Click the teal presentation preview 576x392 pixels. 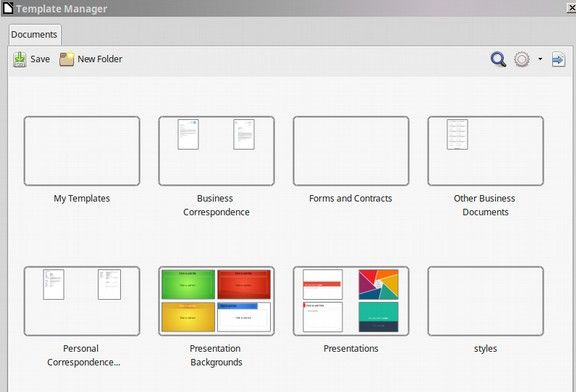click(x=378, y=317)
